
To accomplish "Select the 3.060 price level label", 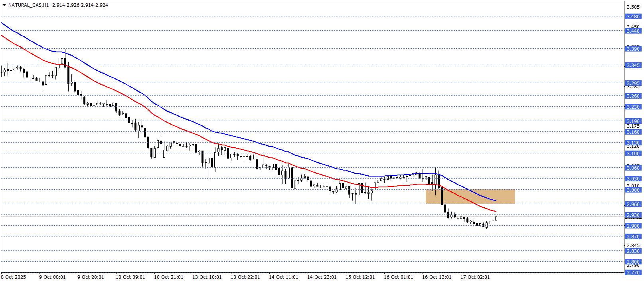I will point(632,168).
